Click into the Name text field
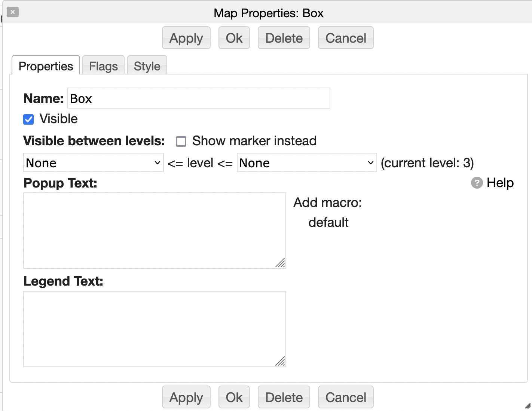This screenshot has height=411, width=532. coord(198,98)
